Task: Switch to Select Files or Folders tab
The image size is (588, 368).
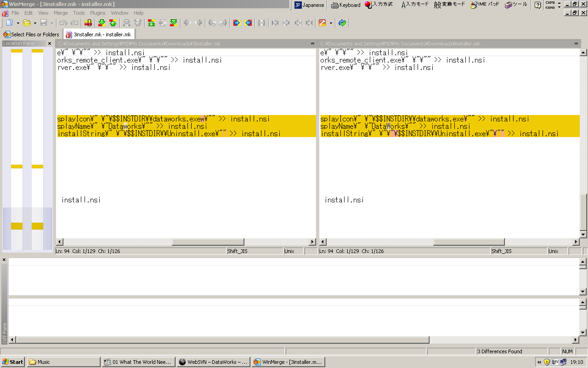Action: coord(31,34)
